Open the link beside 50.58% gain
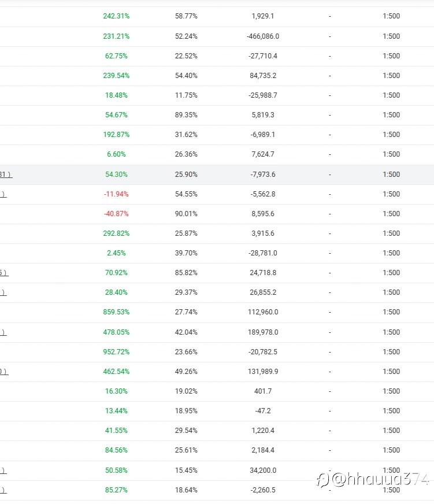 (x=3, y=470)
